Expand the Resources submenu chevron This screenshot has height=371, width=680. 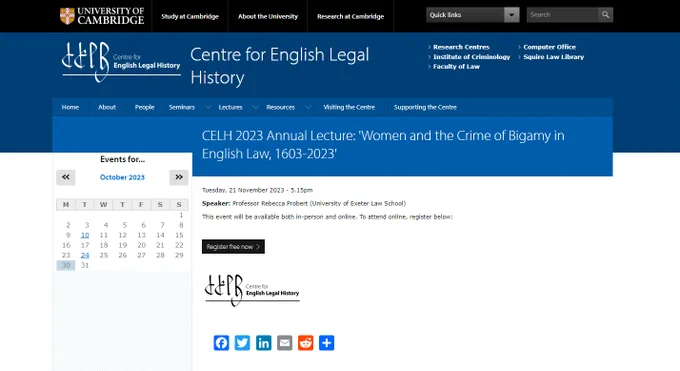[307, 107]
